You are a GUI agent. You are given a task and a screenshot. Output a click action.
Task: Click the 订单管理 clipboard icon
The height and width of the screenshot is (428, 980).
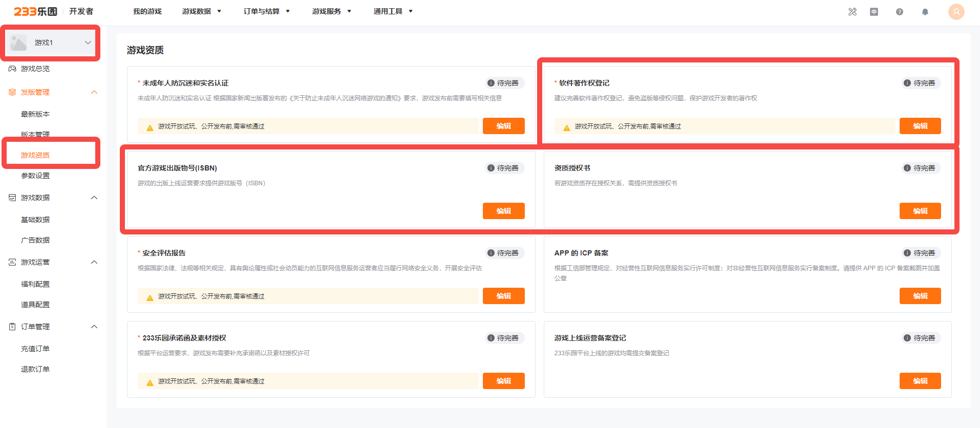click(x=12, y=327)
